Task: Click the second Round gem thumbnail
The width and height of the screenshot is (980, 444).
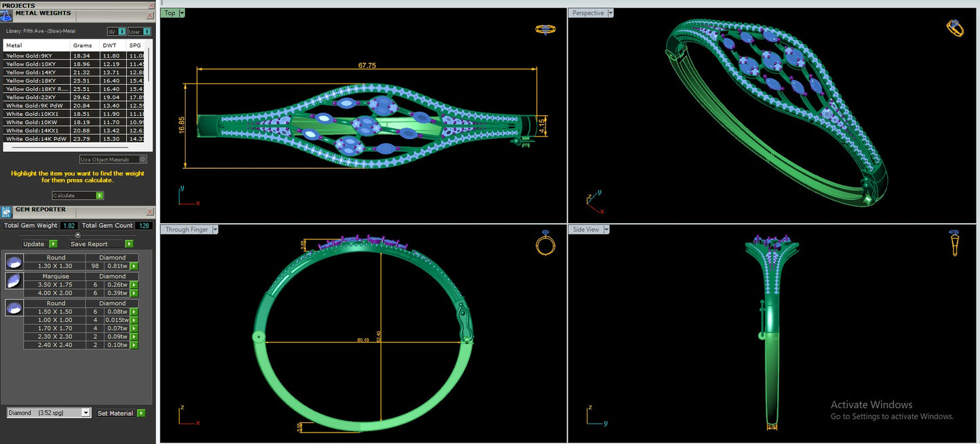Action: [14, 307]
